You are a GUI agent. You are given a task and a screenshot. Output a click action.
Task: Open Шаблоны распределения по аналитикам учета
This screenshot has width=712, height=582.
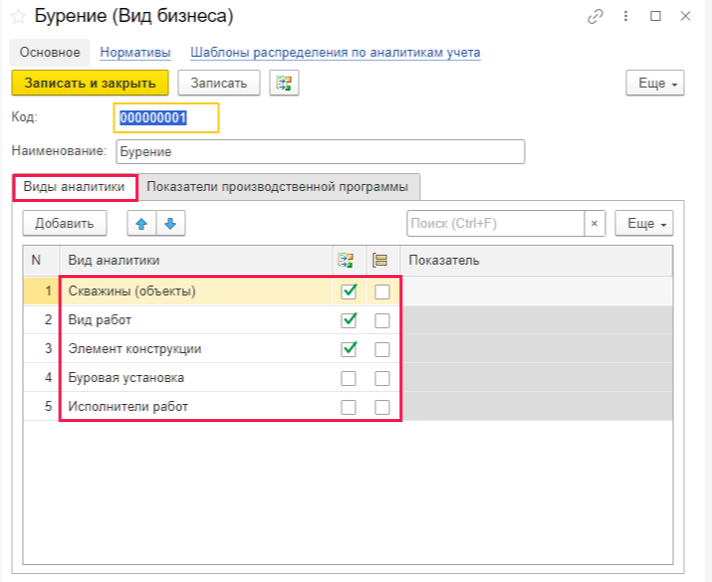(x=335, y=53)
